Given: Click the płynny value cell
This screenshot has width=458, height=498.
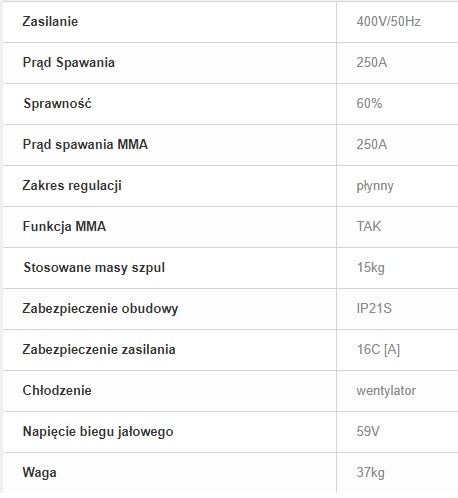Looking at the screenshot, I should point(375,186).
